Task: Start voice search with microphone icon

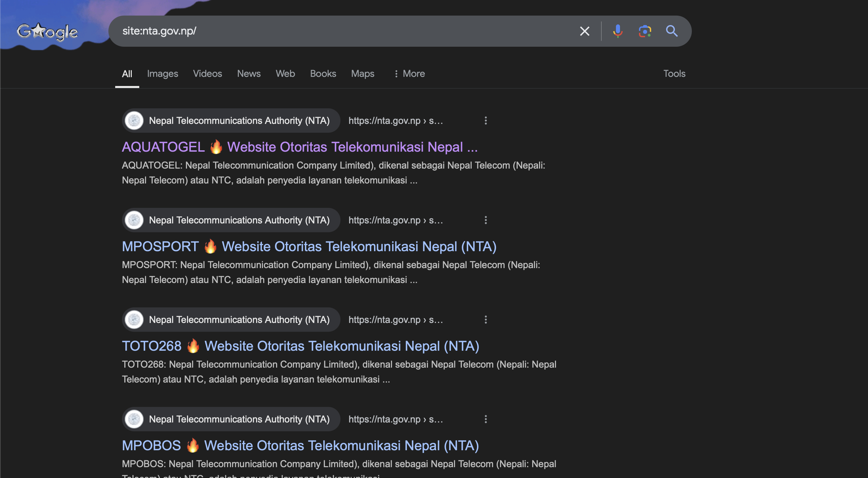Action: point(618,31)
